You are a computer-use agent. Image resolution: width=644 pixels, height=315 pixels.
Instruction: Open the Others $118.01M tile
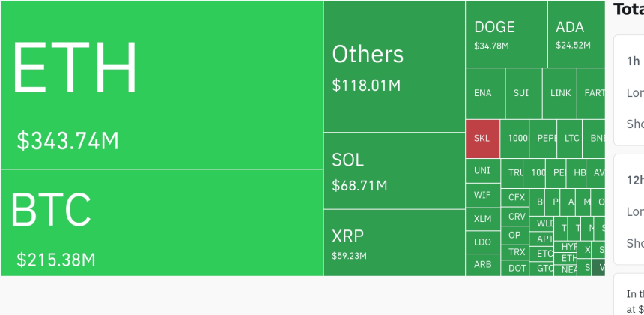(394, 67)
